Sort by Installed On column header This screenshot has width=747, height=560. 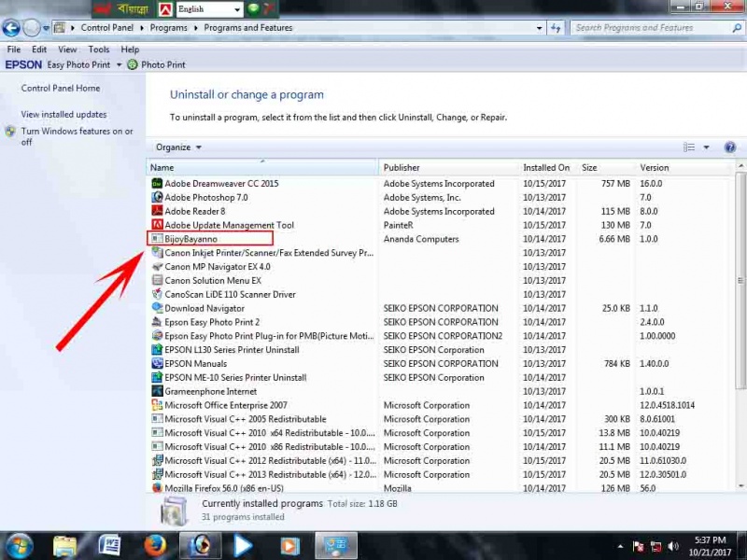point(547,168)
